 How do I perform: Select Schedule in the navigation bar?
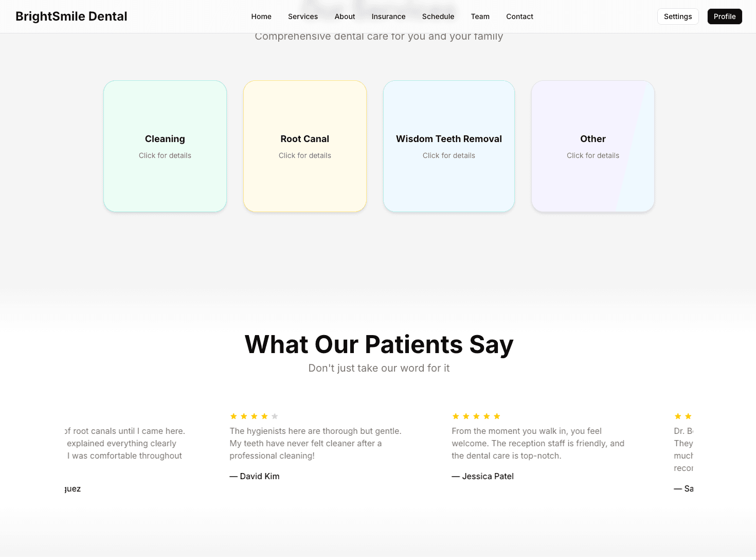tap(438, 16)
